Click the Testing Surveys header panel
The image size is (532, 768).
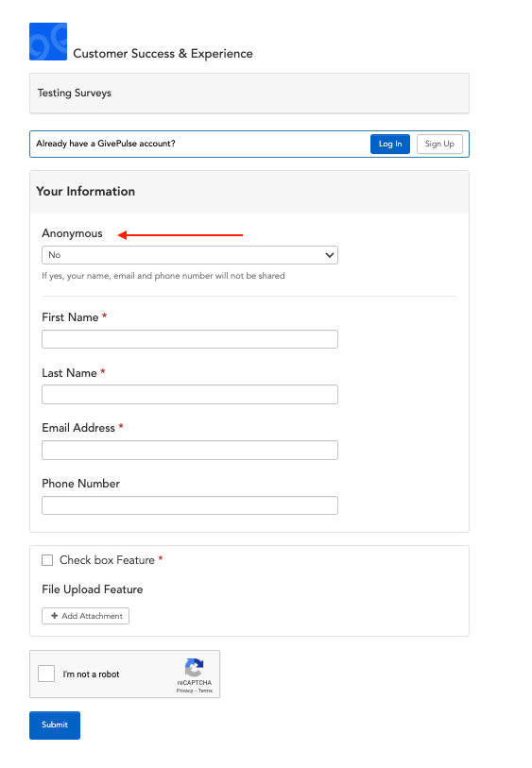click(x=249, y=94)
